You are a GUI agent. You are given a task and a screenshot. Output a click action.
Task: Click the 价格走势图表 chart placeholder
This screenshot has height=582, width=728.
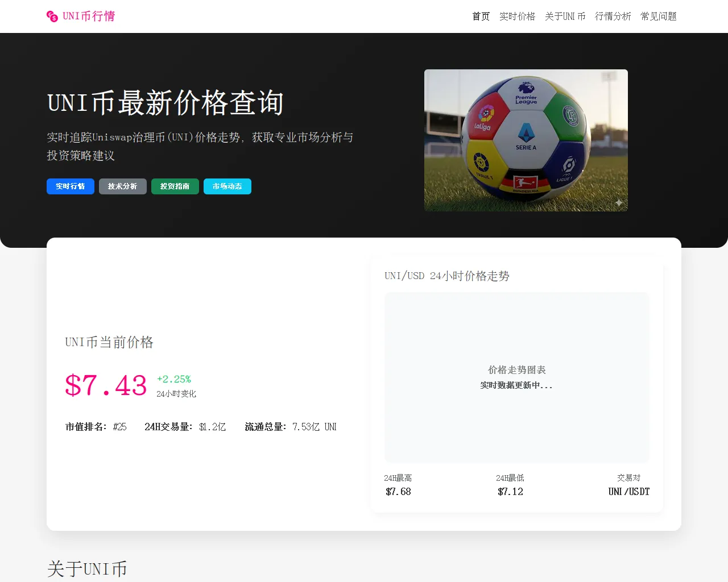(x=516, y=377)
